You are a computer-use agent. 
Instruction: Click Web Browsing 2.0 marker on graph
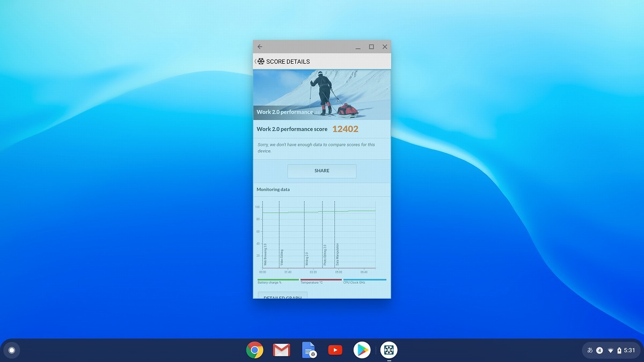(x=265, y=255)
